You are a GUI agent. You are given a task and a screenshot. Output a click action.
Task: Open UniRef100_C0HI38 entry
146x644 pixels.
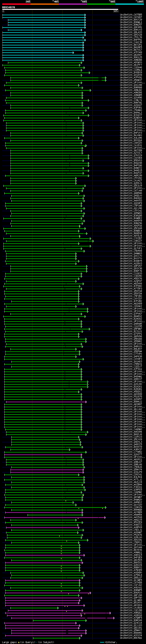click(131, 42)
